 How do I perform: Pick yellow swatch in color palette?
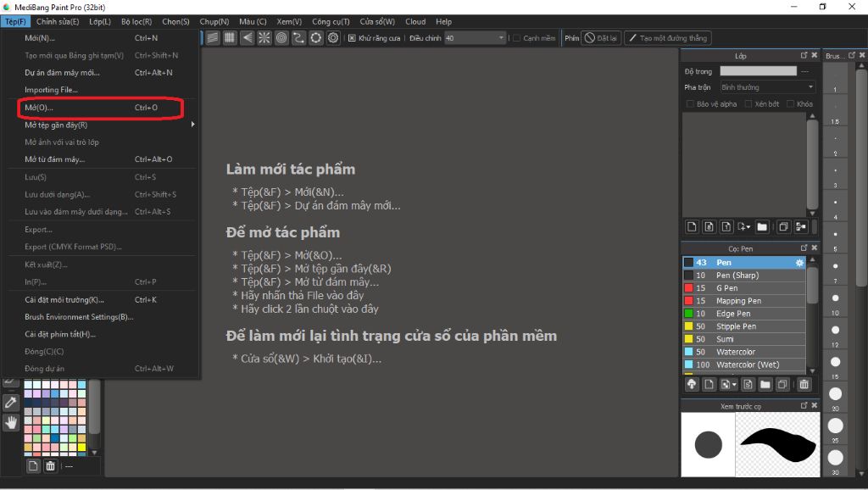(x=82, y=447)
